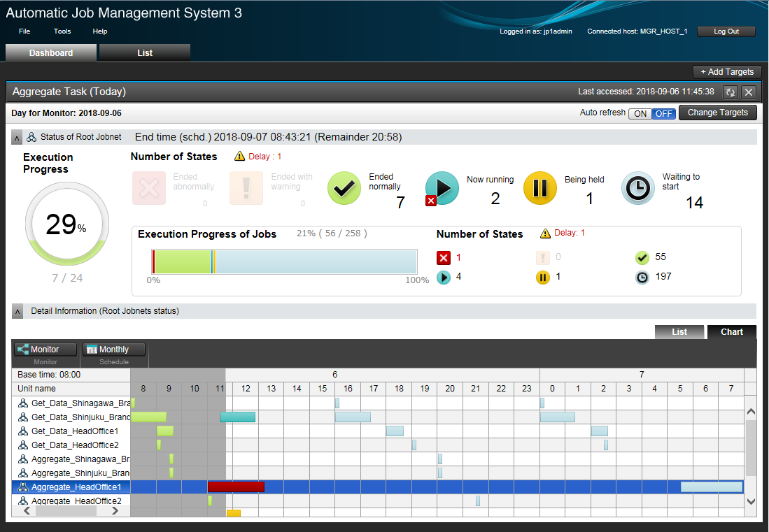
Task: Click the Logged in as: jp1admin text
Action: [535, 31]
